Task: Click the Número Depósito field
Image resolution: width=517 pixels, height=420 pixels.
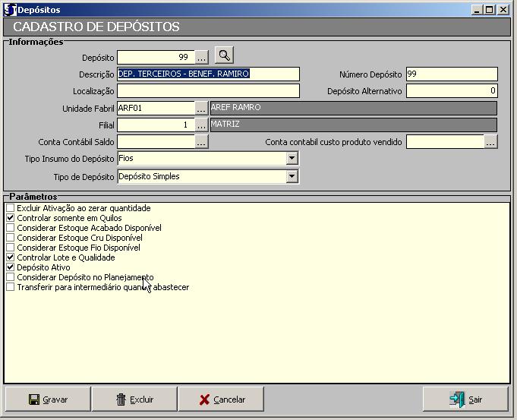Action: coord(452,74)
